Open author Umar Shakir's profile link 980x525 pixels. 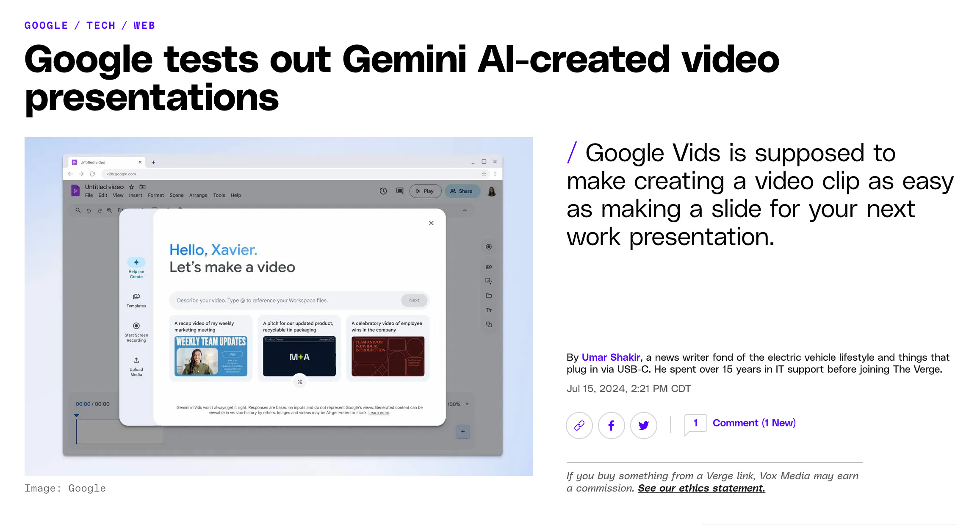pos(611,357)
